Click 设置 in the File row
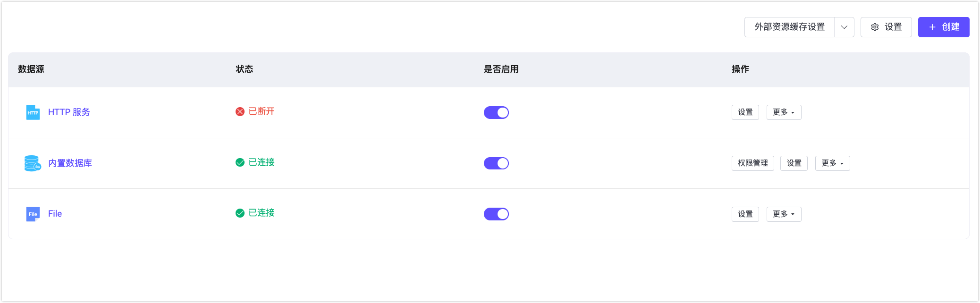980x303 pixels. [x=745, y=214]
